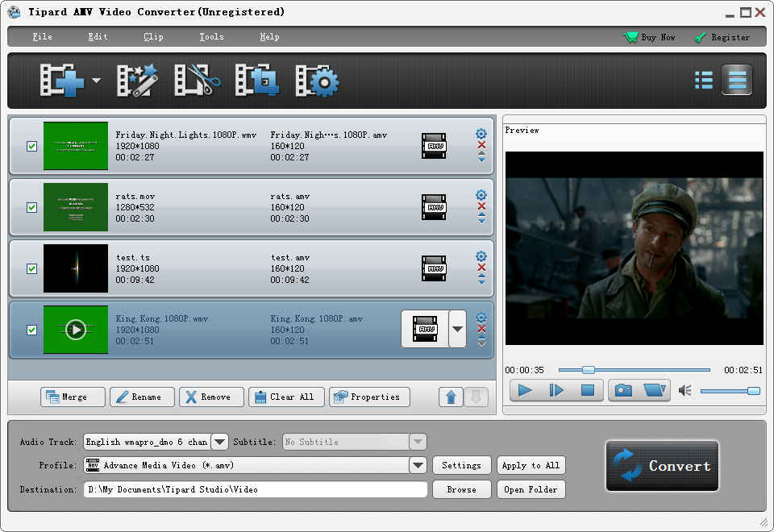Click the preview playback seek slider

tap(634, 370)
